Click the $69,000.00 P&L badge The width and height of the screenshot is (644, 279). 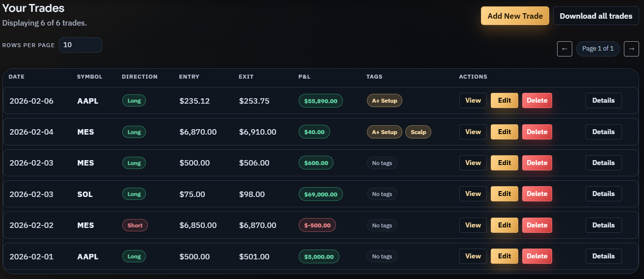tap(321, 194)
